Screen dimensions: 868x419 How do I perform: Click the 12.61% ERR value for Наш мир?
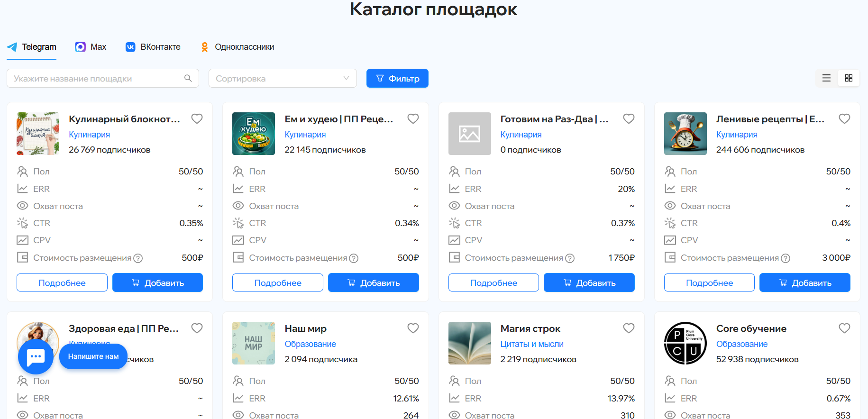coord(406,399)
